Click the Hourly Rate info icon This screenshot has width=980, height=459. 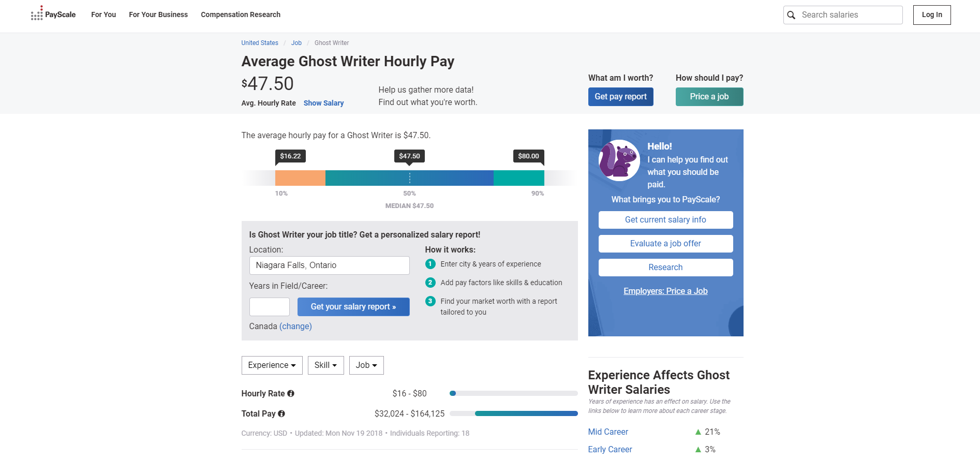291,393
